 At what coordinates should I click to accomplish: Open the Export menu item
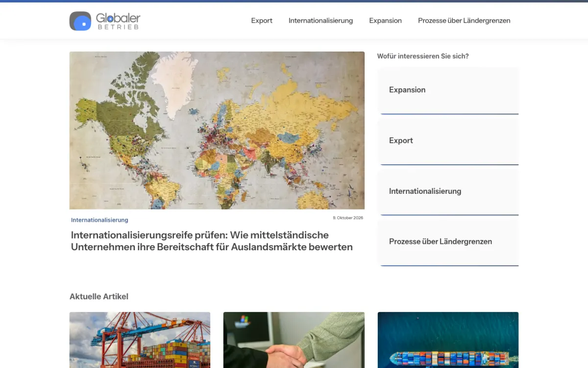[262, 21]
